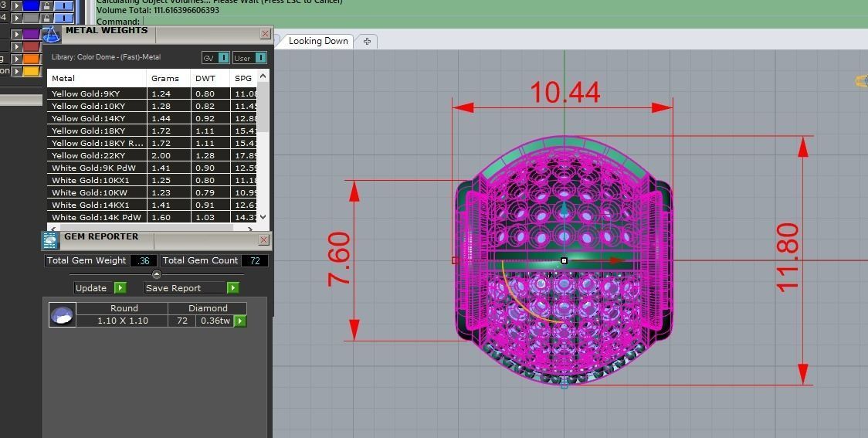Click the gumball center point in the viewport
The height and width of the screenshot is (438, 868).
point(564,260)
